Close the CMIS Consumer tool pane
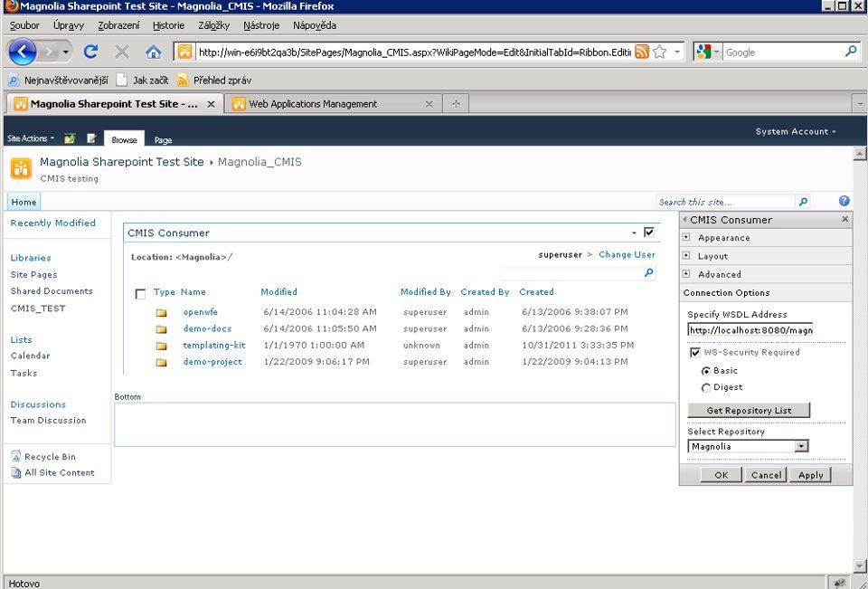The image size is (868, 589). 844,220
